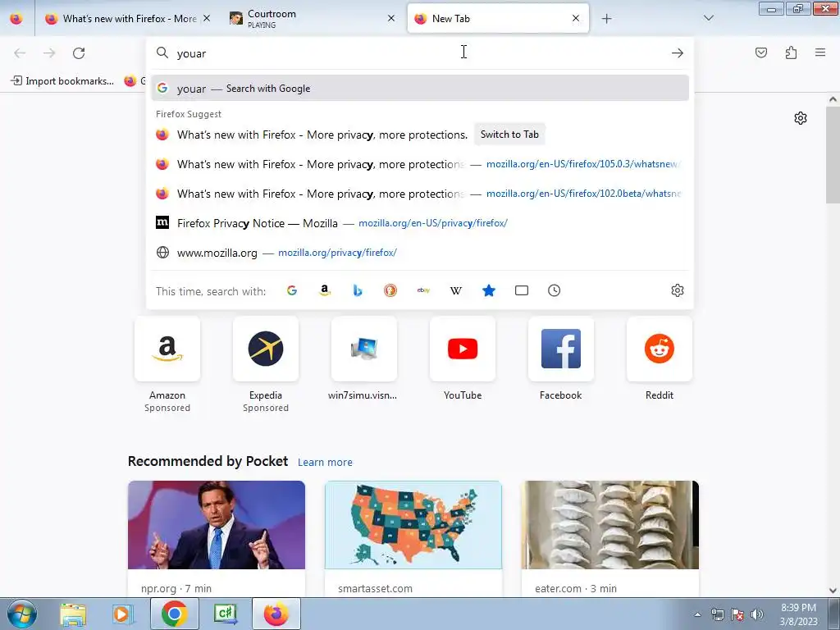Show hidden system tray icons arrow

[x=697, y=614]
